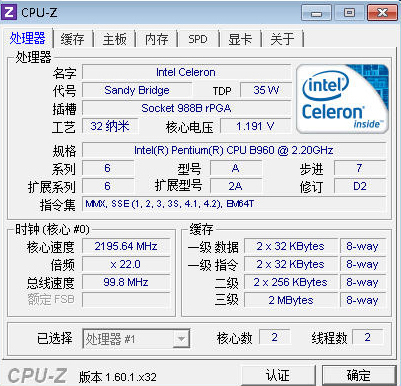401x386 pixels.
Task: Select the 处理器 tab
Action: [x=27, y=38]
